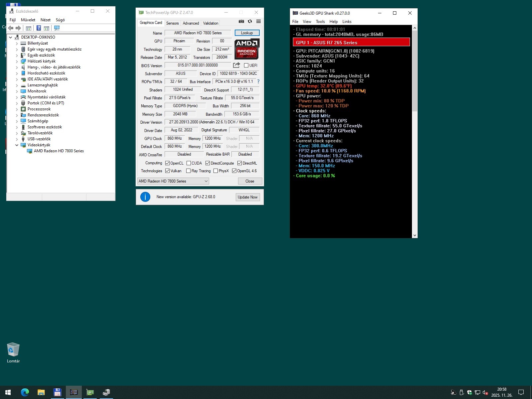Click the Name field in GPU-Z
The width and height of the screenshot is (532, 399).
pyautogui.click(x=198, y=33)
